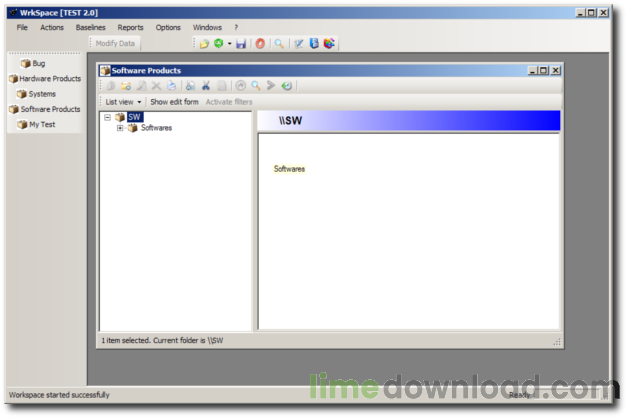
Task: Select the SW root tree item
Action: point(135,117)
